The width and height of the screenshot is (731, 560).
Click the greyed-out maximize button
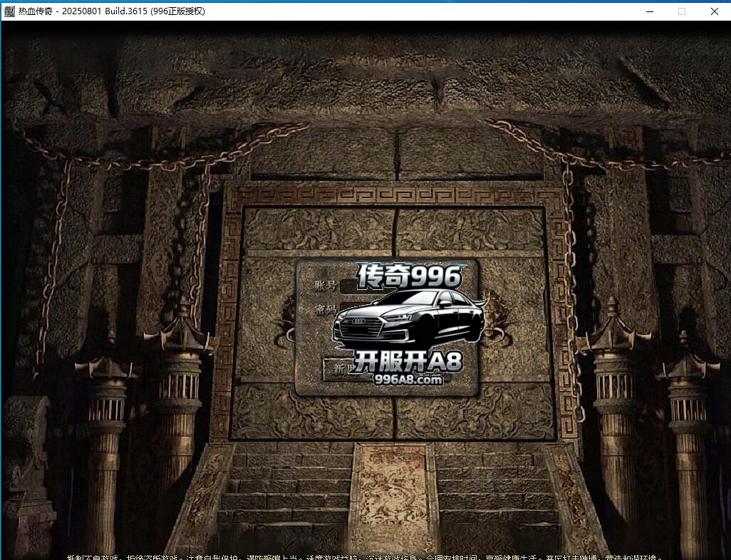[x=682, y=11]
